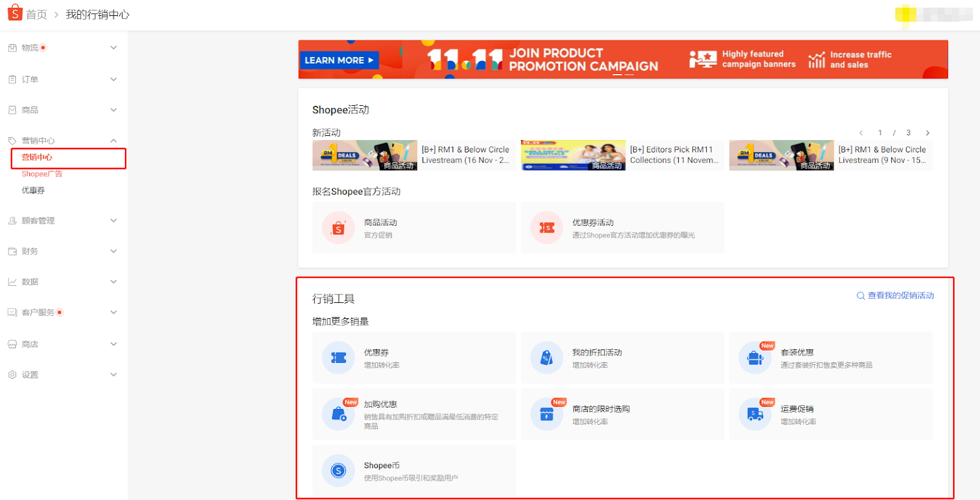Click the Shopee币 coin icon
Screen dimensions: 980x500
[x=338, y=471]
